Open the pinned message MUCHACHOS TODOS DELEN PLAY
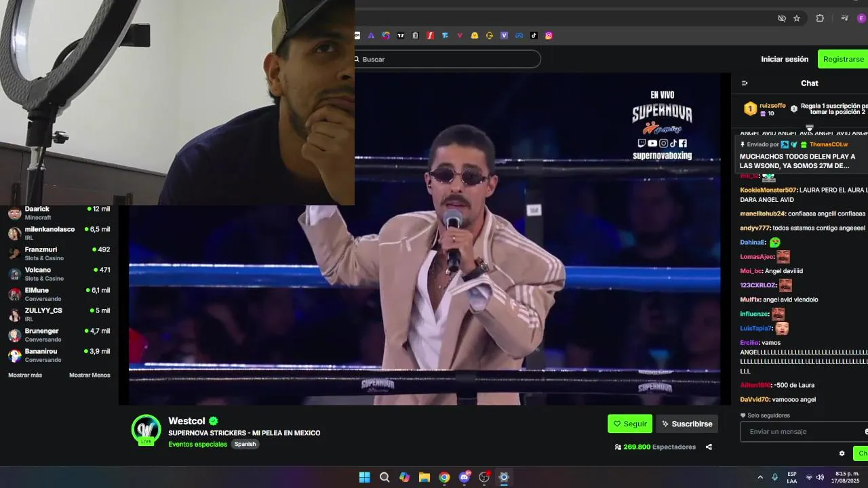The width and height of the screenshot is (868, 488). tap(797, 161)
